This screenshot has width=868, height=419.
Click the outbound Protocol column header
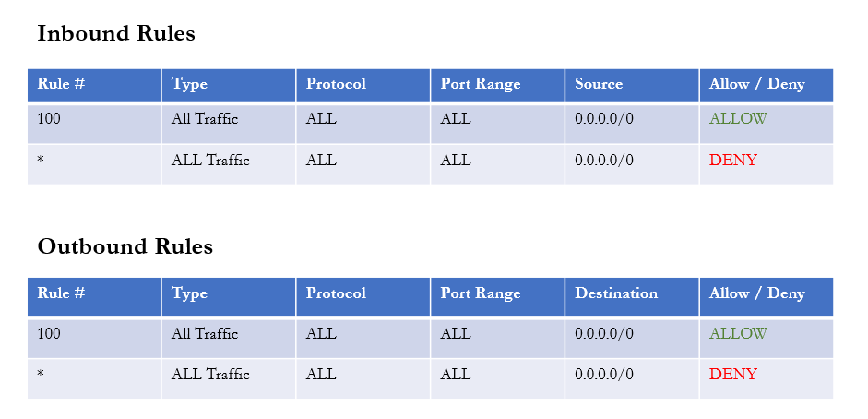[x=363, y=296]
